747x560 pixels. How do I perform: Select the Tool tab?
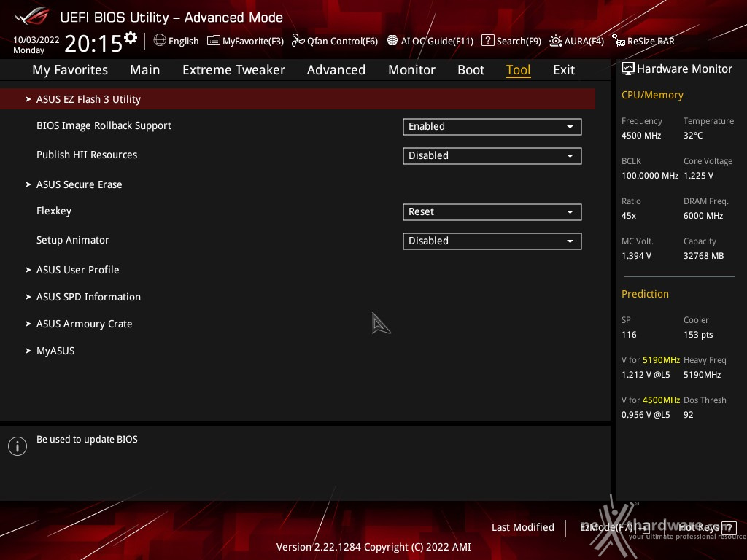[x=518, y=70]
